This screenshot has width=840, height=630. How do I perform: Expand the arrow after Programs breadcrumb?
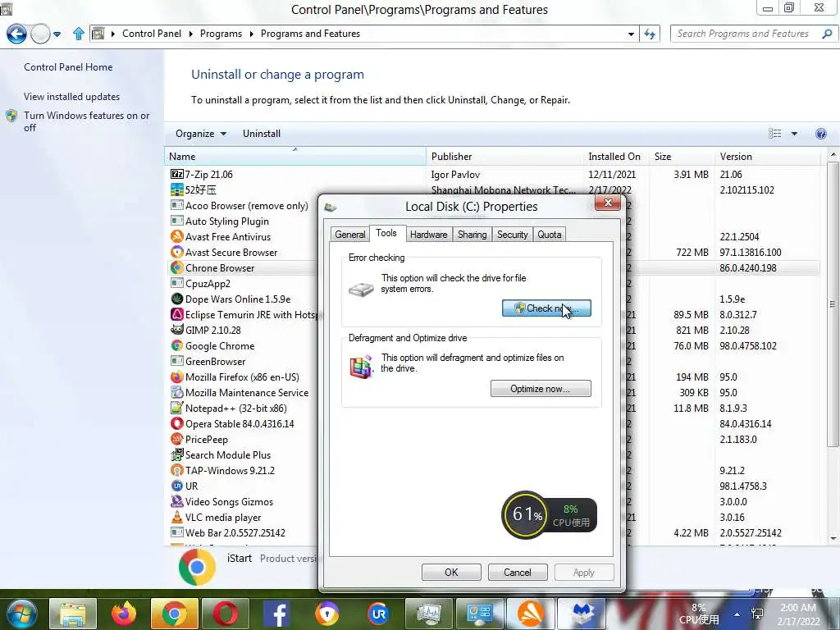tap(251, 34)
